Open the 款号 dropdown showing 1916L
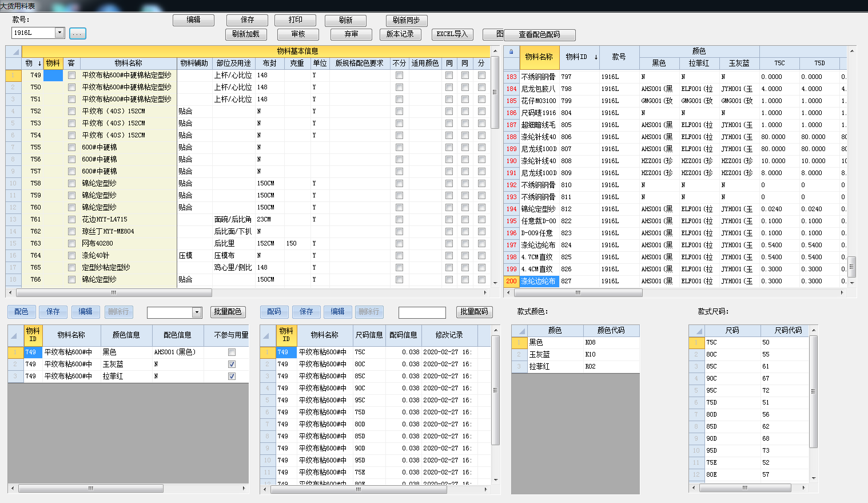The image size is (868, 503). coord(59,33)
